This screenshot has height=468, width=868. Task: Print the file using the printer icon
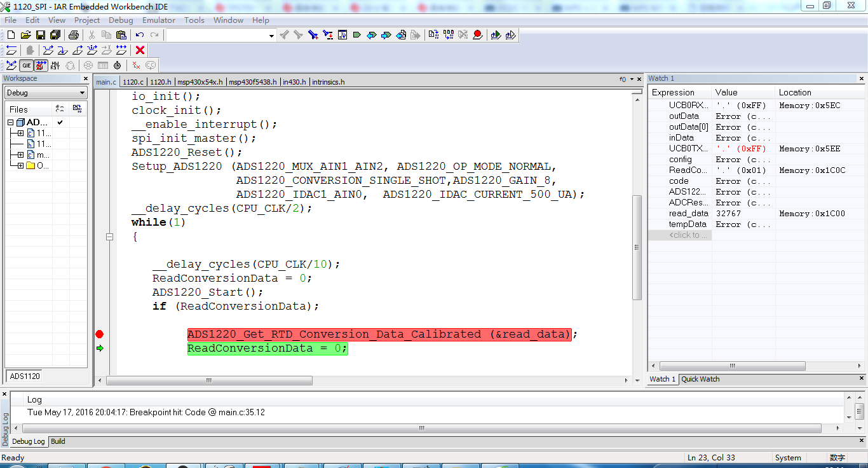click(73, 35)
